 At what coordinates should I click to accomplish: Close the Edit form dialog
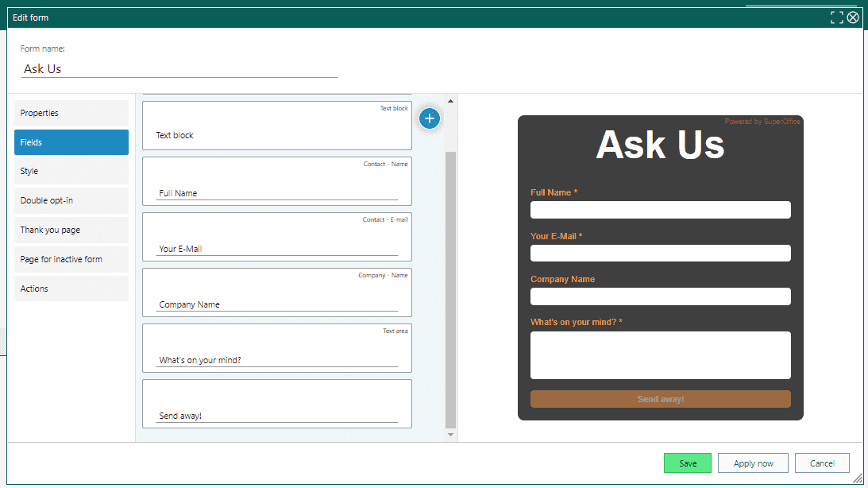click(853, 17)
